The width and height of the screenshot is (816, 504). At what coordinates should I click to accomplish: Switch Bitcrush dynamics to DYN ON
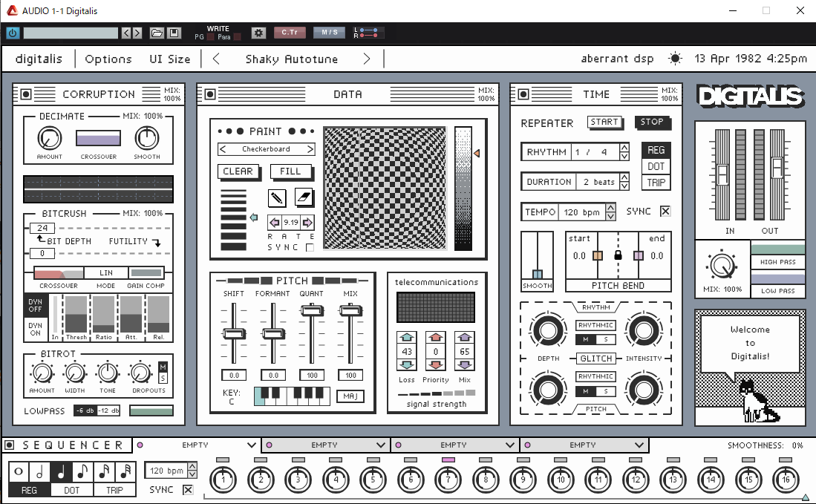(x=36, y=330)
